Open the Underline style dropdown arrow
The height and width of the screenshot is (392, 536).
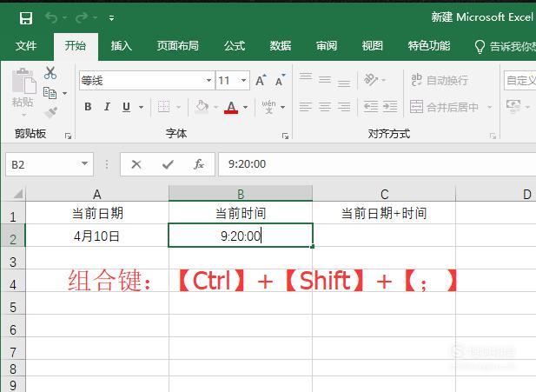[142, 107]
